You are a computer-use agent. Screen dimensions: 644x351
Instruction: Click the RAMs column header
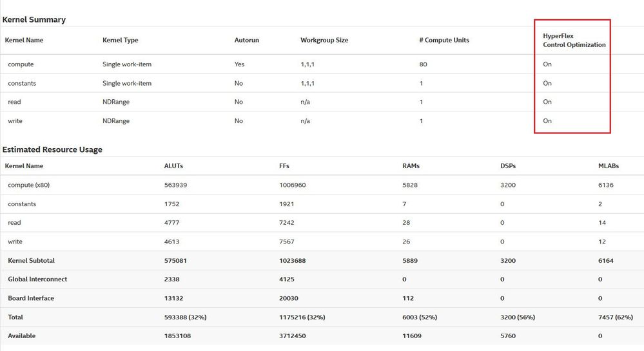click(411, 166)
